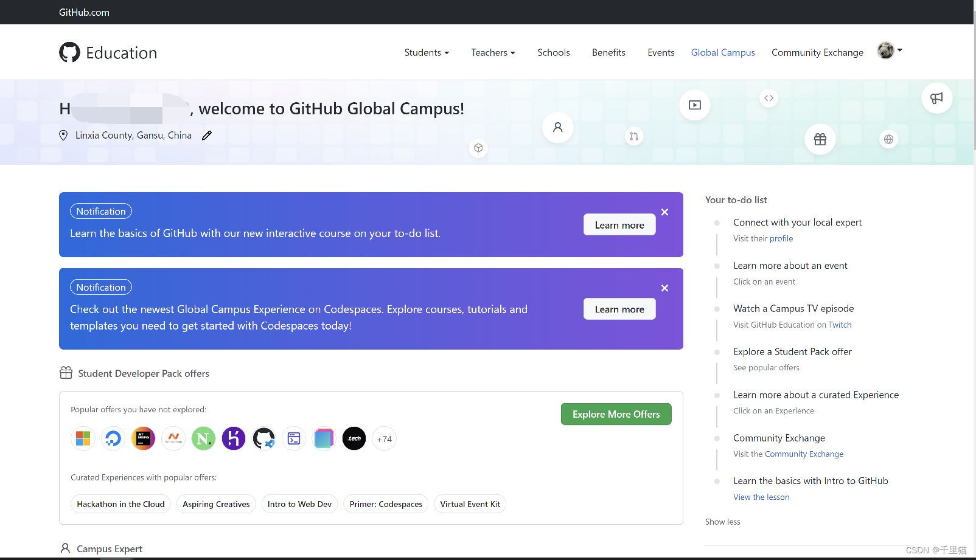Viewport: 976px width, 560px height.
Task: Select the Primer: Codespaces experience
Action: 386,504
